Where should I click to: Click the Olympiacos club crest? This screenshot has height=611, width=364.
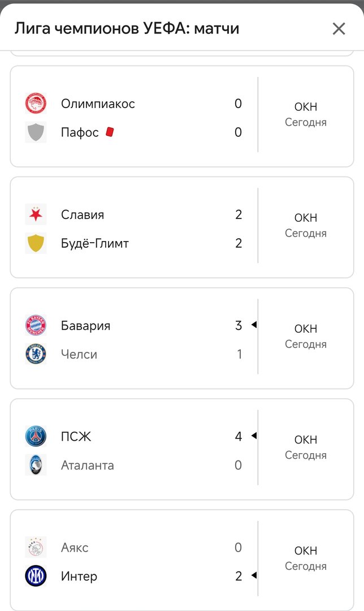pyautogui.click(x=36, y=104)
